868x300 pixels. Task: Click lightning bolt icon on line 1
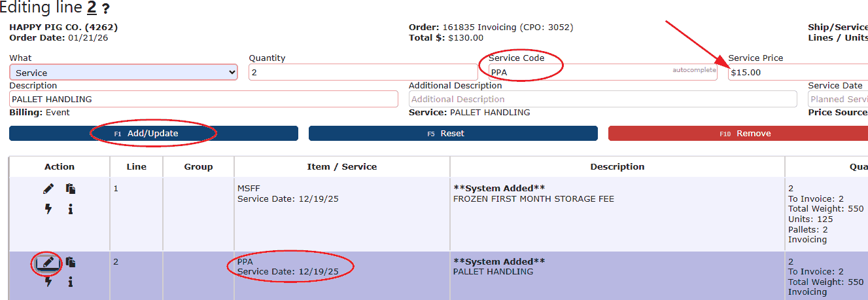coord(48,209)
